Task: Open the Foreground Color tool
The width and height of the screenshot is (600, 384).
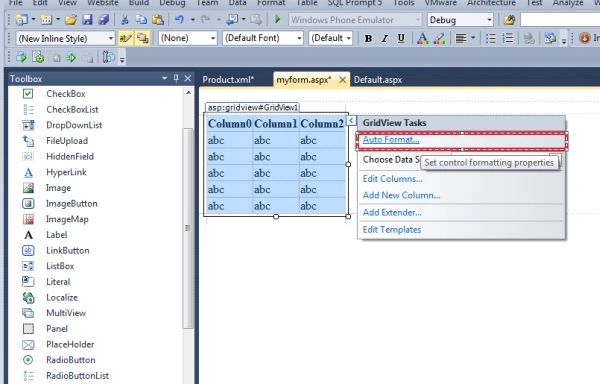Action: 422,38
